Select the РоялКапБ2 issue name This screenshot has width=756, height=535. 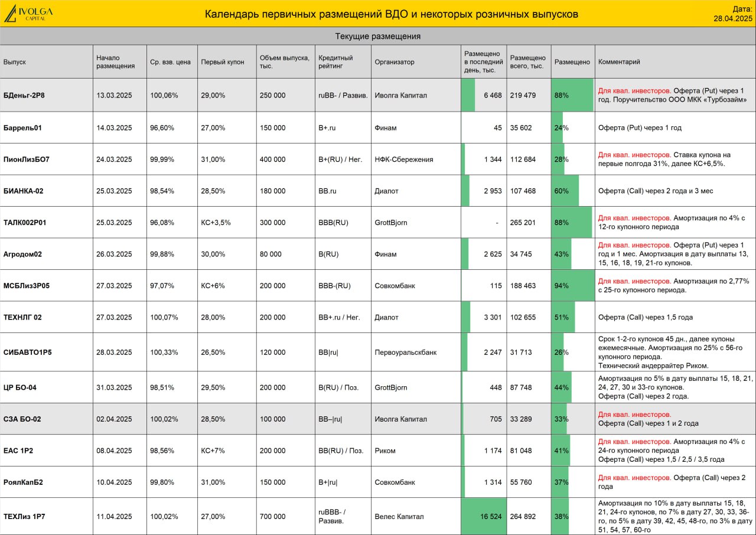pos(23,482)
